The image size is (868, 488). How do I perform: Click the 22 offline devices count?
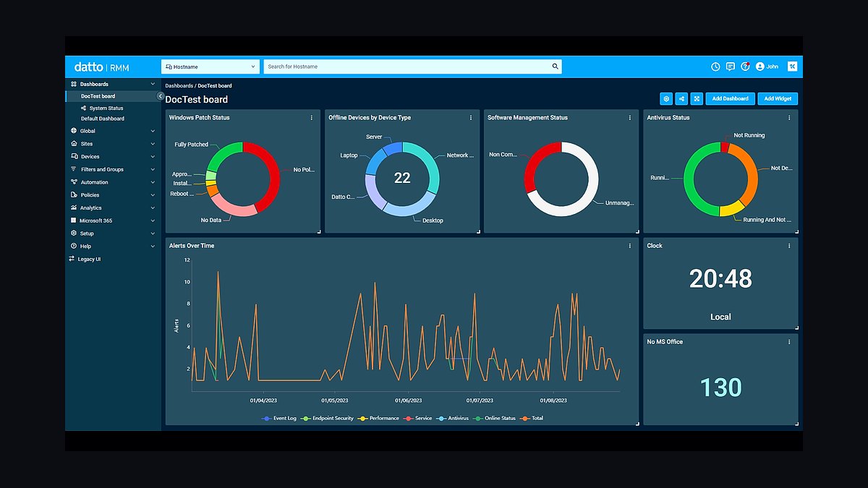click(x=402, y=179)
